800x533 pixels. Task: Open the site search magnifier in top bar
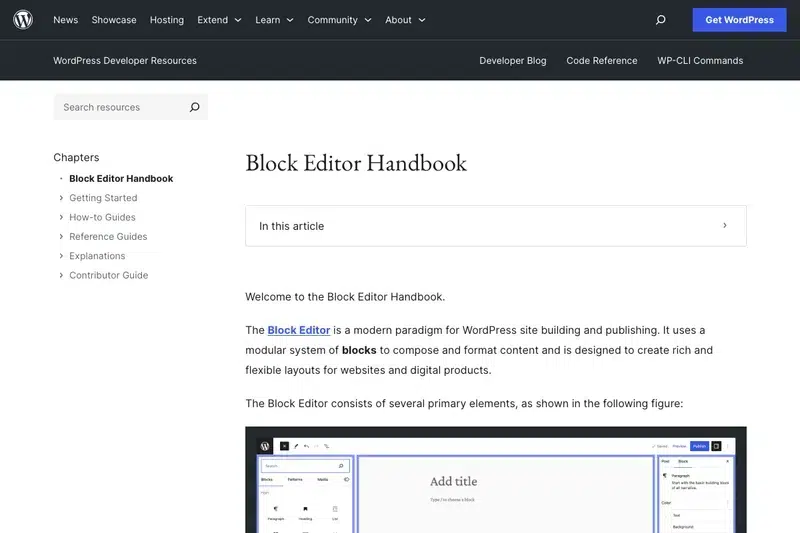tap(660, 20)
